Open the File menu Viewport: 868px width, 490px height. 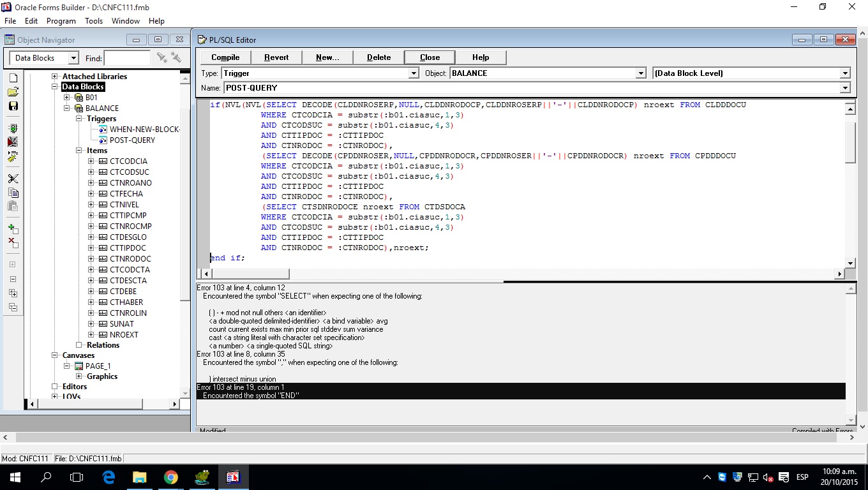pyautogui.click(x=10, y=21)
